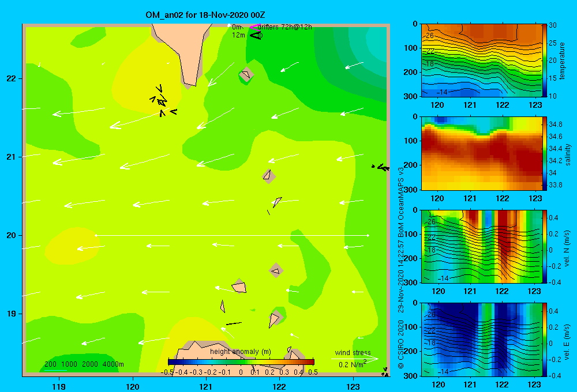Click latitude tick 20 on the main map

[11, 235]
